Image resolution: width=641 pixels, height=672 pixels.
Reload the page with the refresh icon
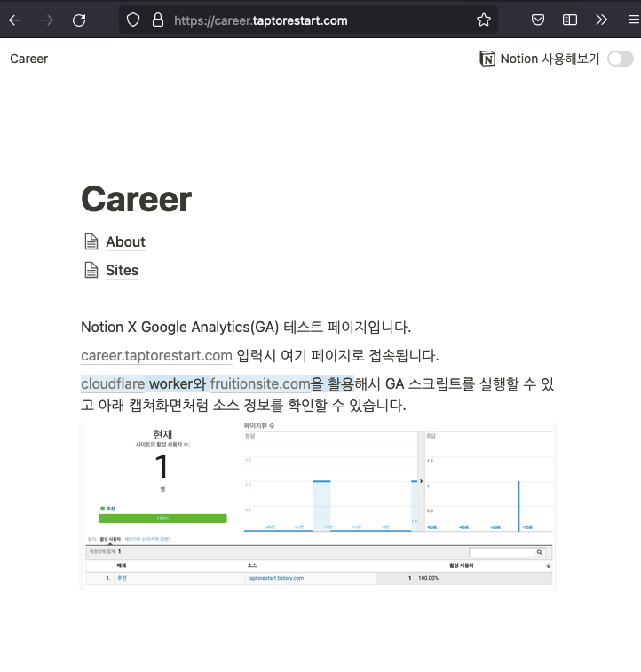coord(79,20)
